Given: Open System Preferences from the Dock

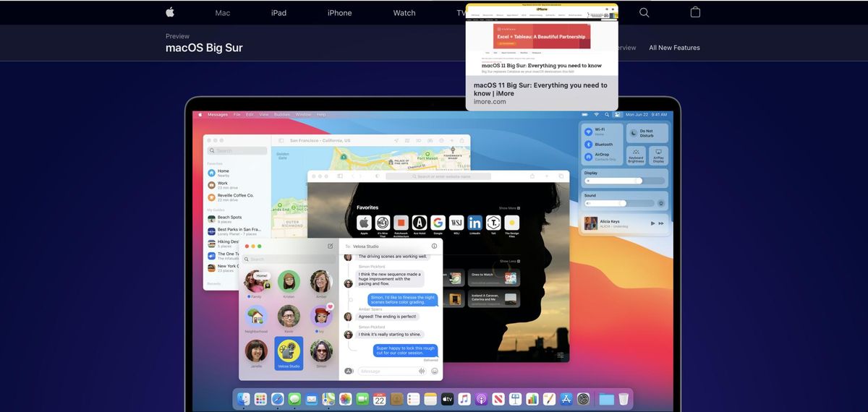Looking at the screenshot, I should pos(583,399).
